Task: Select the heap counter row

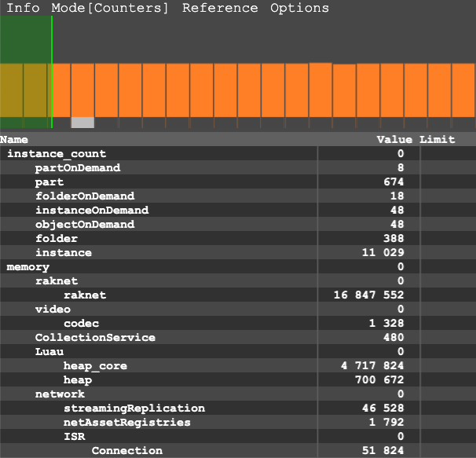Action: point(238,379)
